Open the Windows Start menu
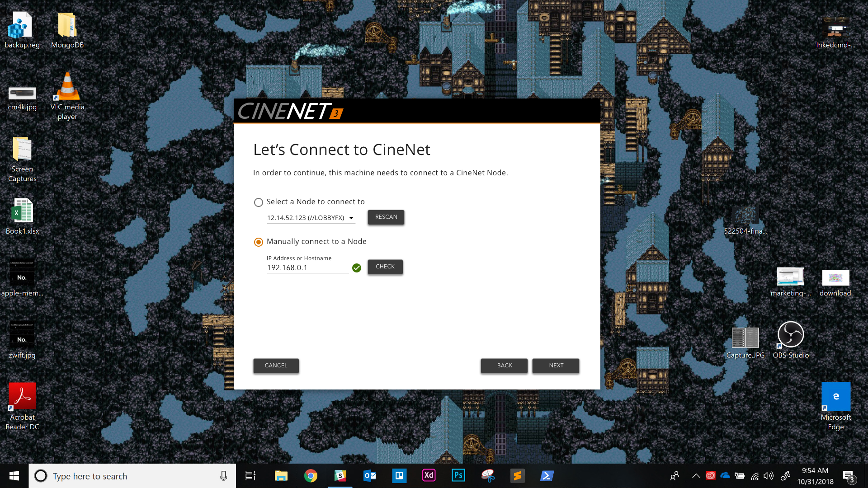Viewport: 868px width, 488px height. click(x=14, y=476)
